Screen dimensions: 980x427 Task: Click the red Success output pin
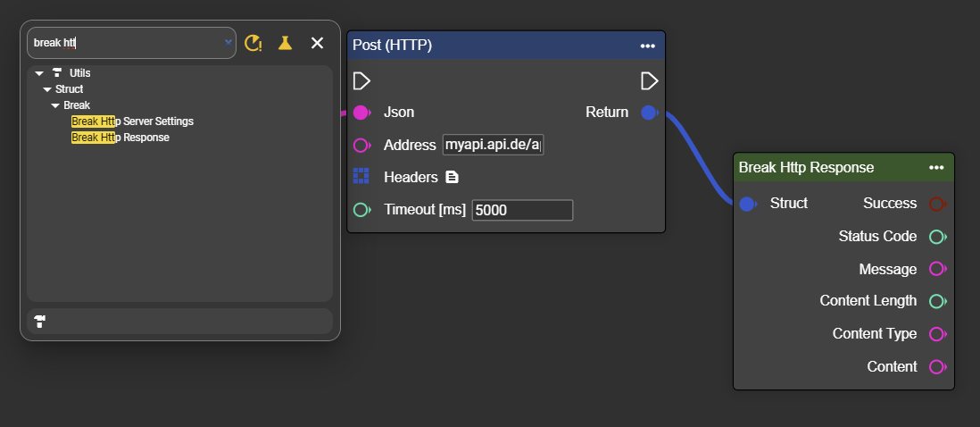pyautogui.click(x=937, y=204)
